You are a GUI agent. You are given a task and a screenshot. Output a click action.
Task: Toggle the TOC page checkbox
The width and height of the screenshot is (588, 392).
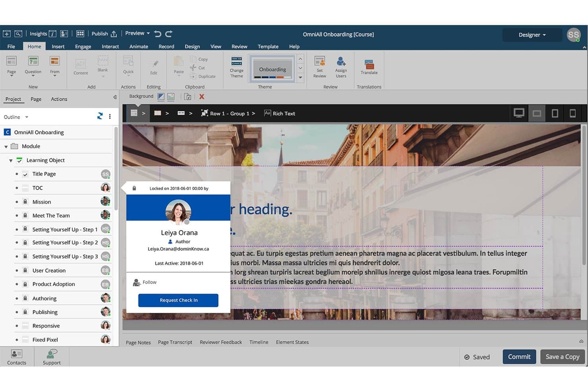(25, 188)
